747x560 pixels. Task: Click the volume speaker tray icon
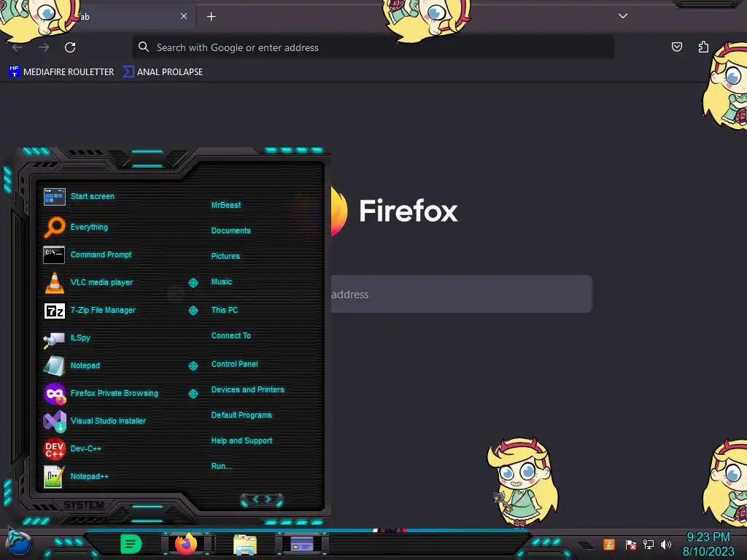click(666, 544)
